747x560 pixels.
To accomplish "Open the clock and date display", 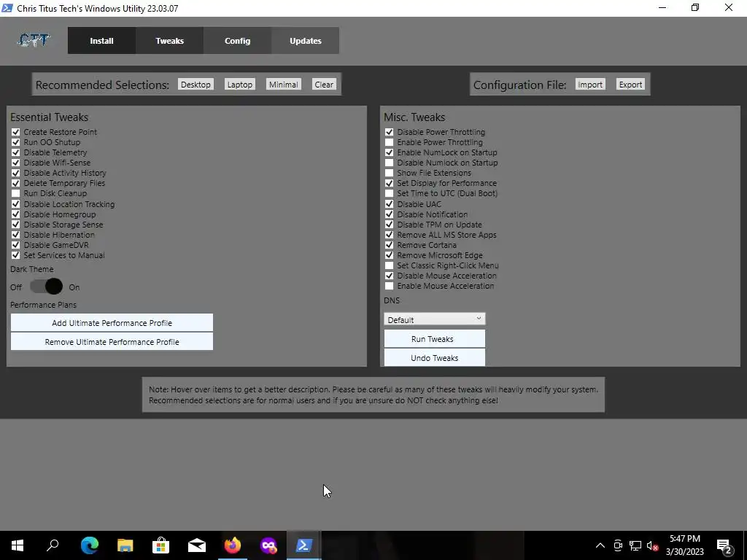I will (684, 545).
